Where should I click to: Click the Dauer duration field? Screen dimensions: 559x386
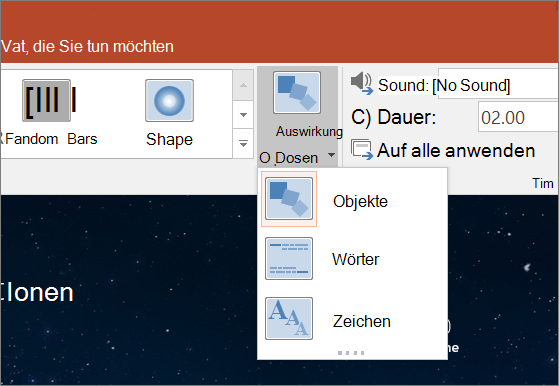tap(518, 117)
